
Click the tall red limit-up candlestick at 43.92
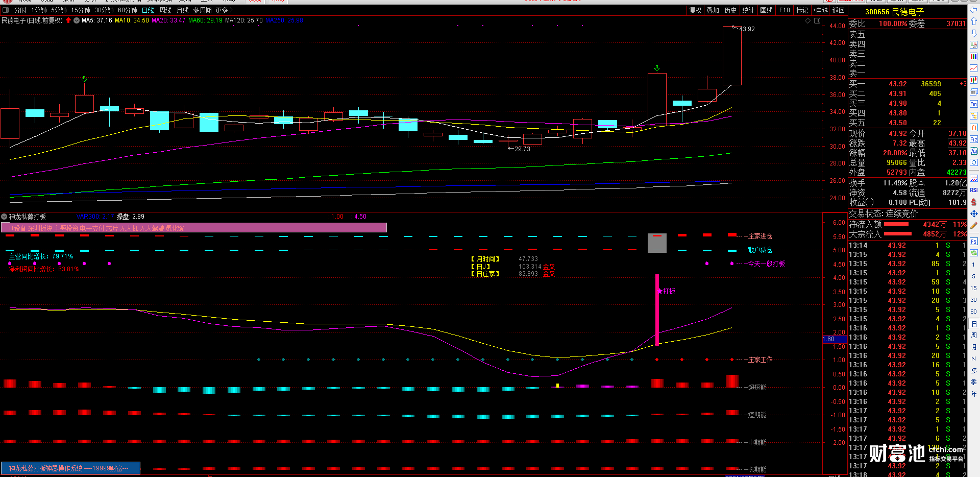click(x=732, y=56)
